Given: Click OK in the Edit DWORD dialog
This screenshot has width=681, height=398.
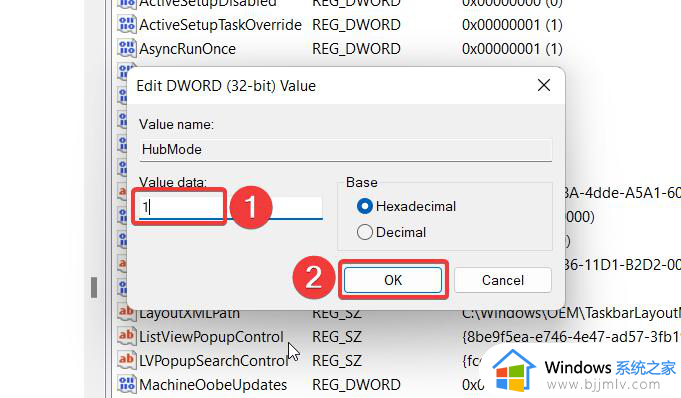Looking at the screenshot, I should [x=393, y=280].
